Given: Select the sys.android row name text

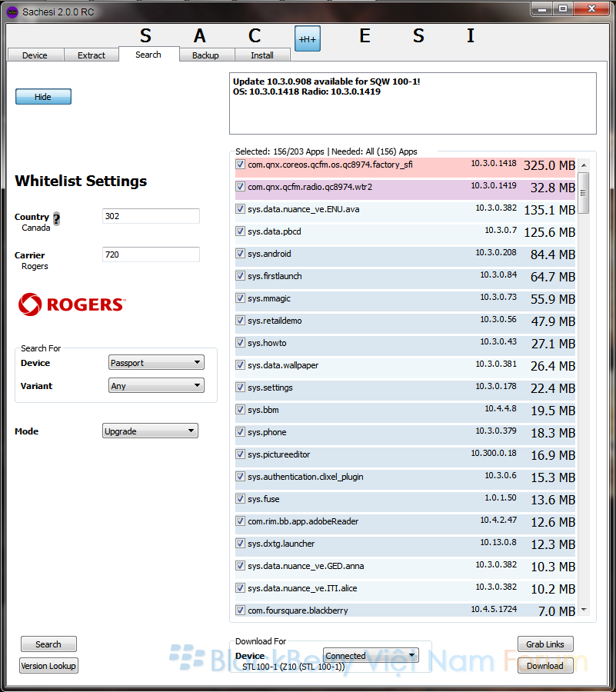Looking at the screenshot, I should click(x=269, y=254).
